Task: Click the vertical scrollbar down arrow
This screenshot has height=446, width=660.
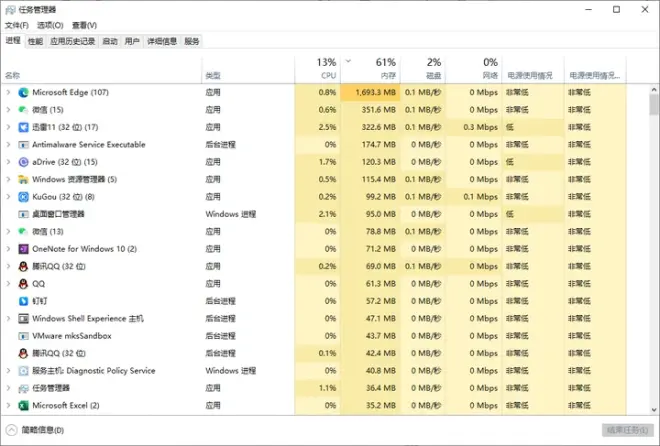Action: pos(654,410)
